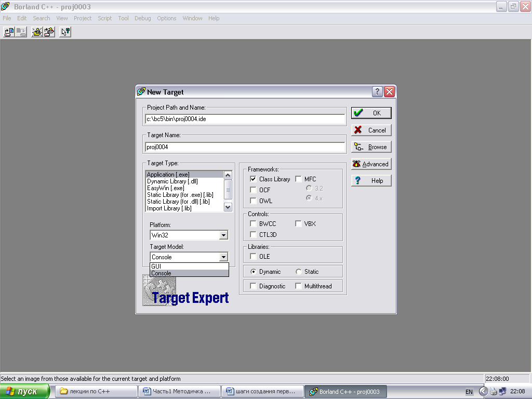Switch to шаги создания taskbar document
This screenshot has height=399, width=532.
(262, 392)
